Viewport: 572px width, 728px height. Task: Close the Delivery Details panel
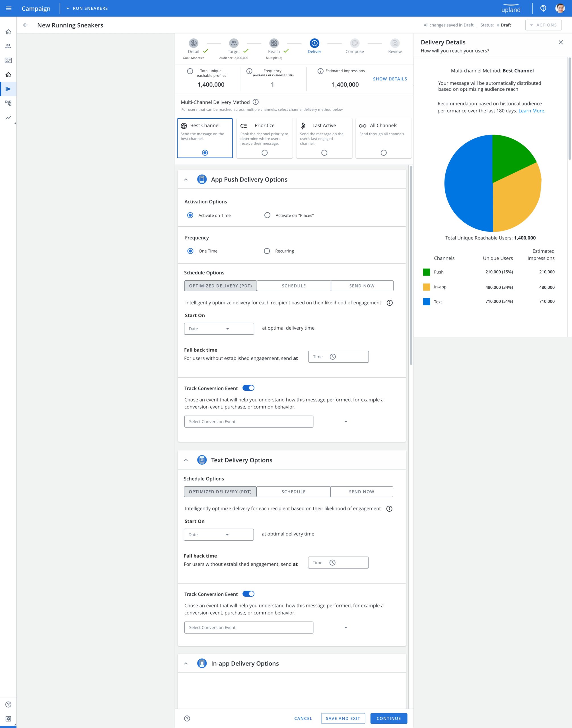(x=561, y=42)
